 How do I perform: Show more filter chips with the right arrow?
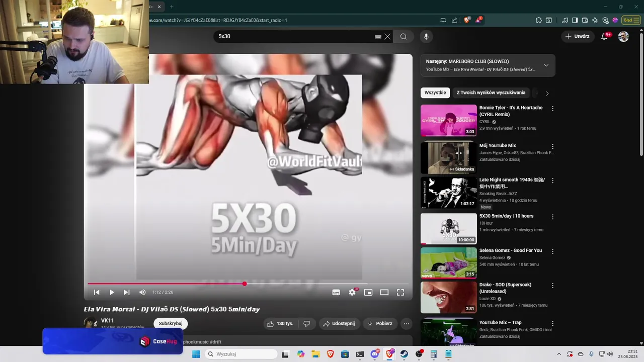[x=547, y=93]
